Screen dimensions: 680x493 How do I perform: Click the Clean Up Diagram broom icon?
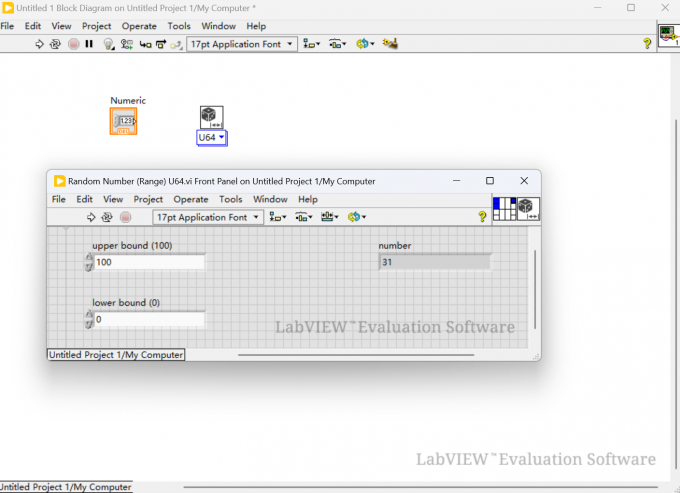390,43
